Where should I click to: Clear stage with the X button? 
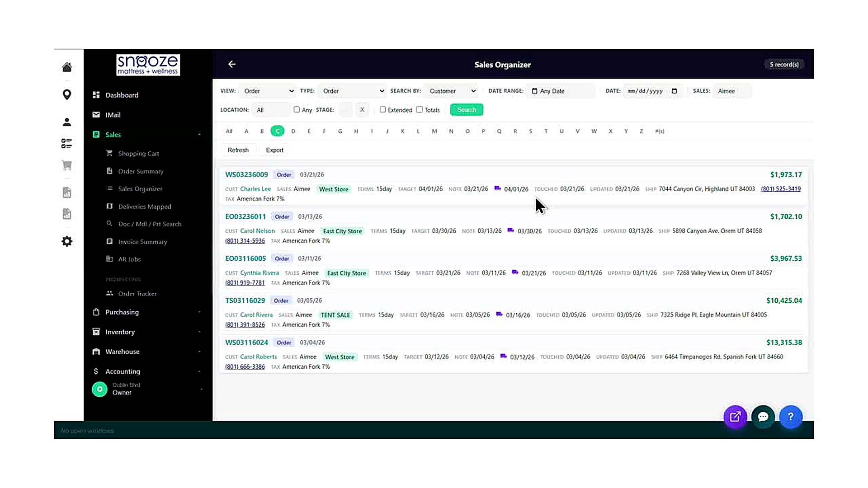click(362, 109)
